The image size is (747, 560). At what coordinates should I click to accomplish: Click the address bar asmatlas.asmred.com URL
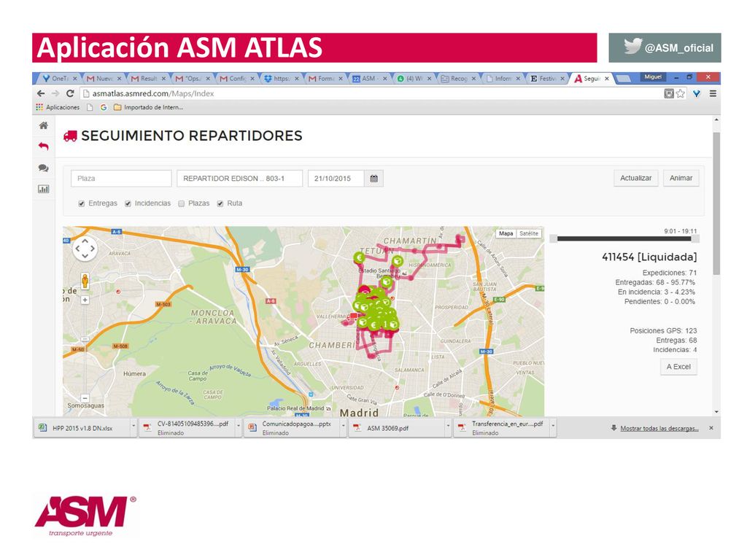click(153, 94)
